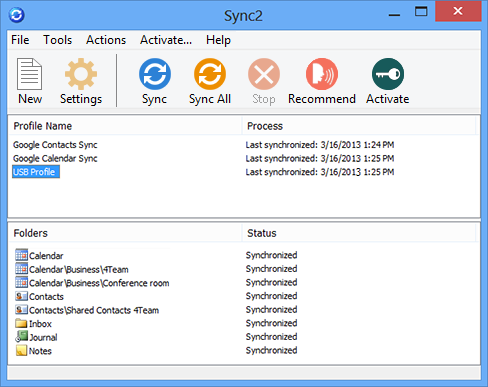Select the Shared Contacts 4Team icon

coord(21,310)
